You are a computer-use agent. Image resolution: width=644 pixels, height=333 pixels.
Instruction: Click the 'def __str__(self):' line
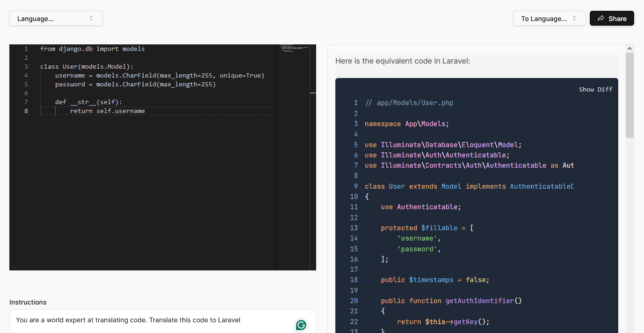click(89, 102)
